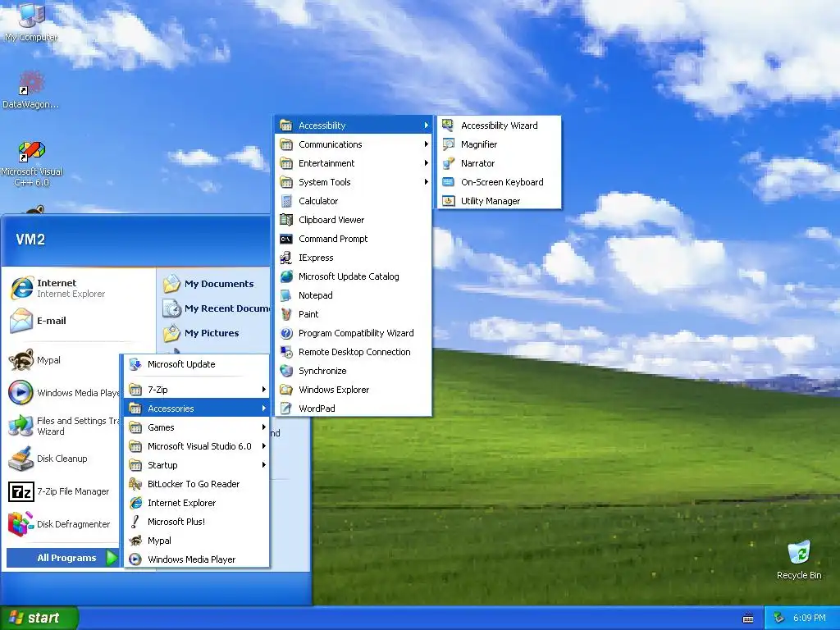The width and height of the screenshot is (840, 630).
Task: Open Disk Defragmenter icon
Action: point(21,524)
